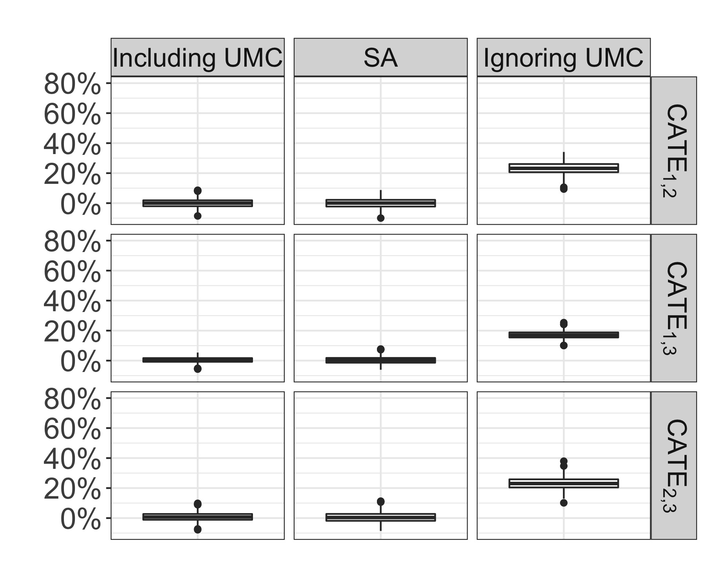Viewport: 706px width, 588px height.
Task: Select the topmost outlier in Ignoring UMC, CATE 2,3
Action: pyautogui.click(x=564, y=461)
